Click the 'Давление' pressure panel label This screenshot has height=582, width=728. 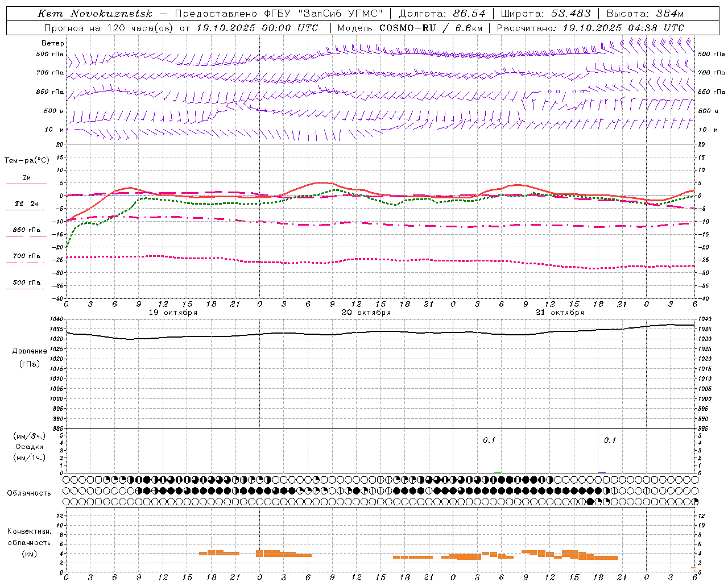30,351
